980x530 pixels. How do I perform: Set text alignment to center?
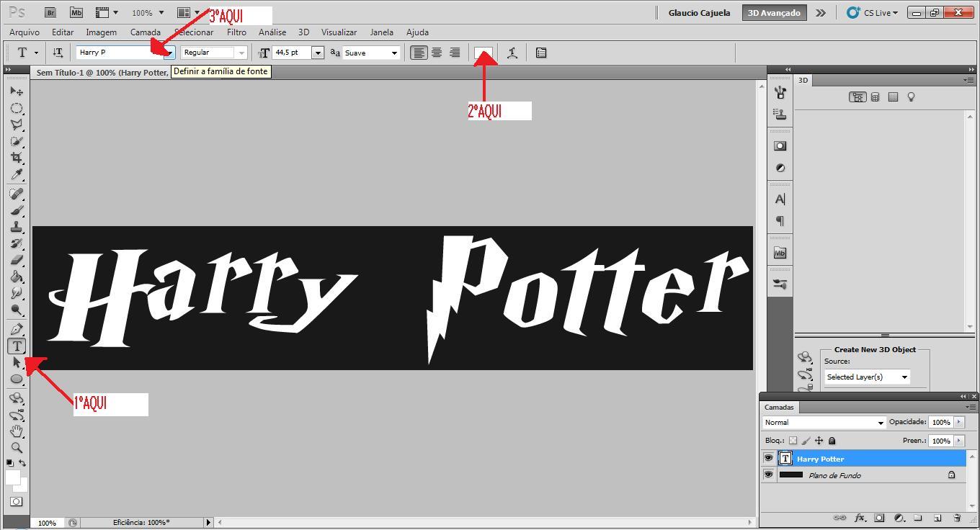(437, 53)
